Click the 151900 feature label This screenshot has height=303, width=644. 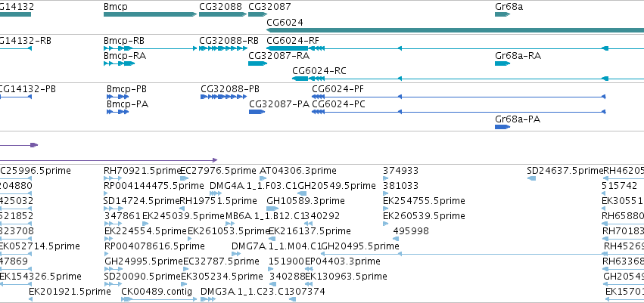[x=286, y=261]
